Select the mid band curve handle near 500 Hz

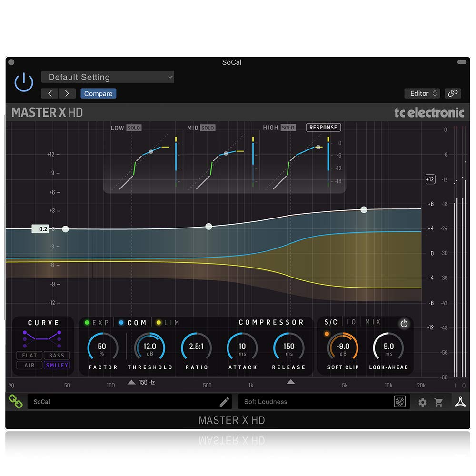point(208,227)
